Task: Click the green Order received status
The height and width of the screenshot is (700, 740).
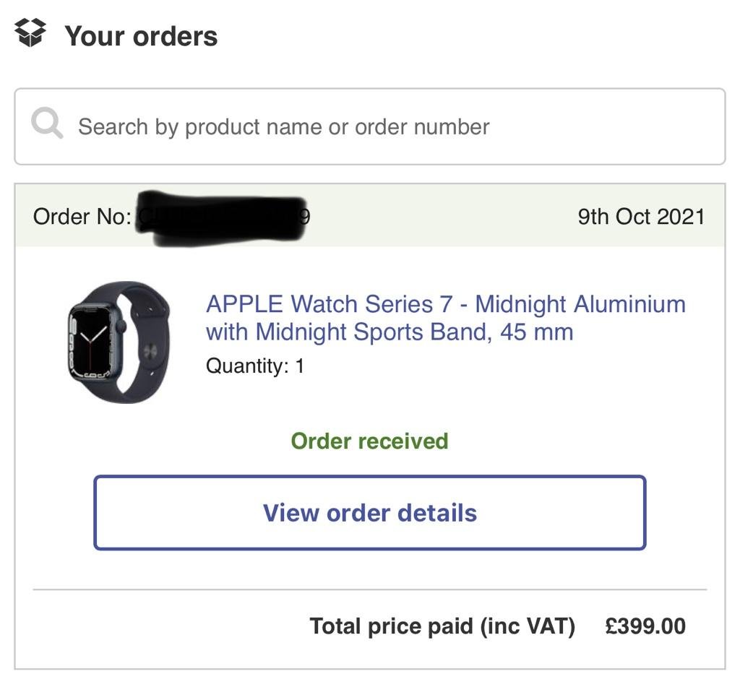Action: click(x=369, y=441)
